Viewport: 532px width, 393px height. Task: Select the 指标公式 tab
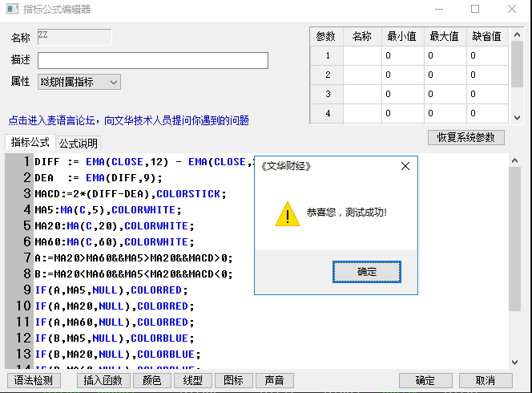(30, 143)
